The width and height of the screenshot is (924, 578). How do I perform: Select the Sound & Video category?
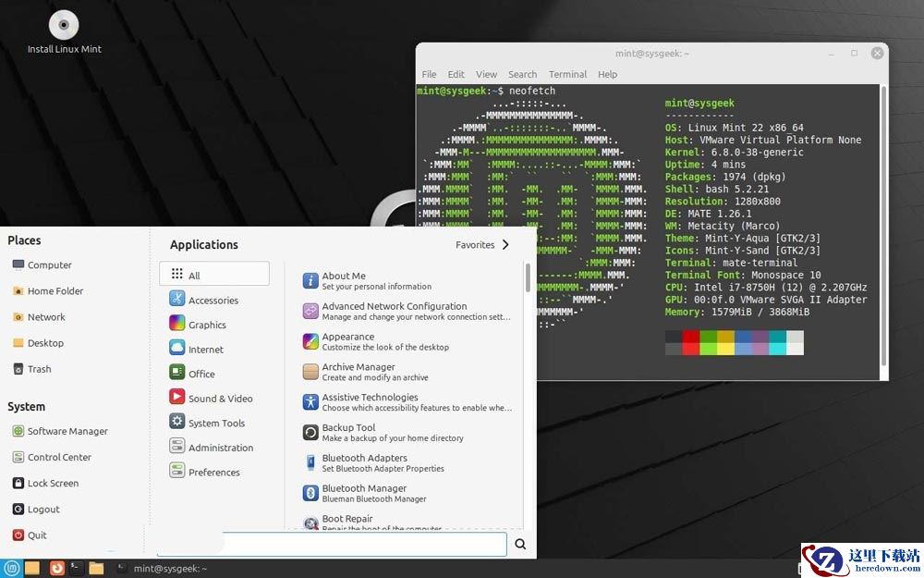(211, 398)
